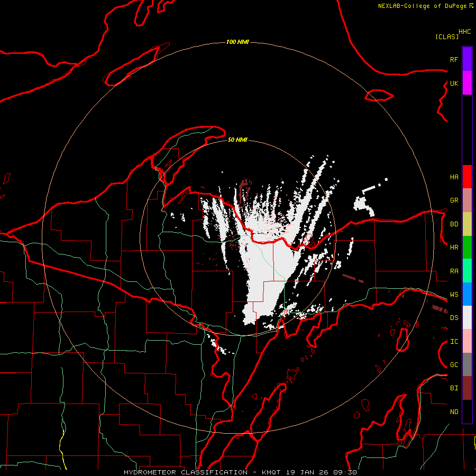
Task: Click the KMQT station identifier
Action: click(271, 472)
